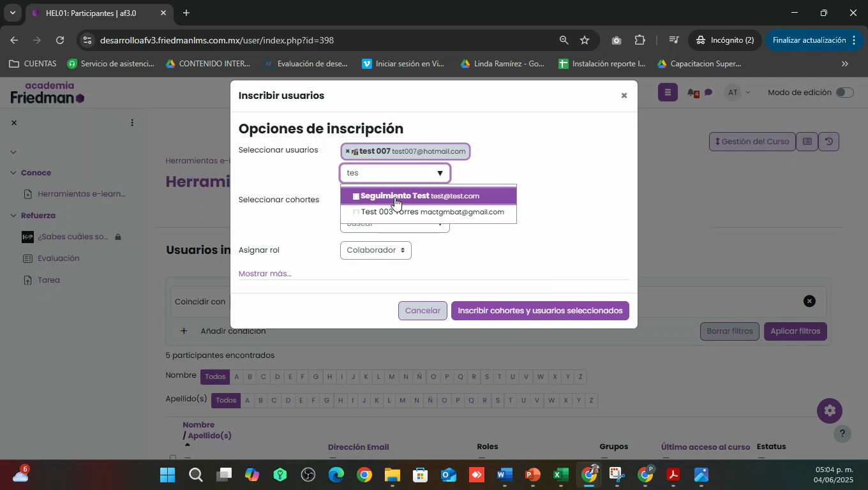Open Excel from the taskbar
This screenshot has height=490, width=868.
[560, 475]
